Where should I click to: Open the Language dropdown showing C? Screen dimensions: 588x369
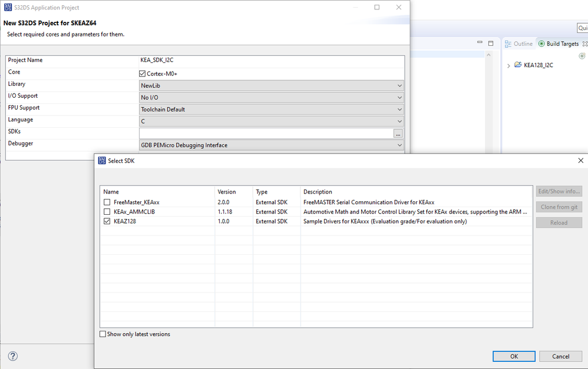pos(271,121)
